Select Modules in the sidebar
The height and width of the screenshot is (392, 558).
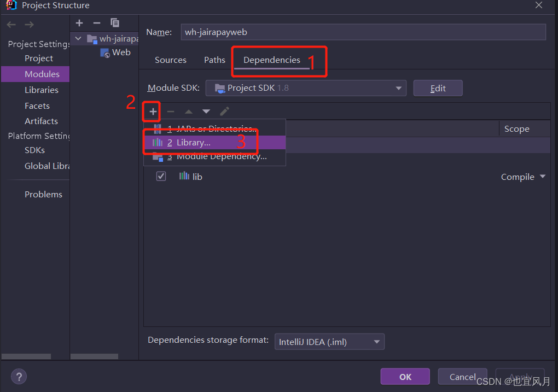tap(35, 74)
